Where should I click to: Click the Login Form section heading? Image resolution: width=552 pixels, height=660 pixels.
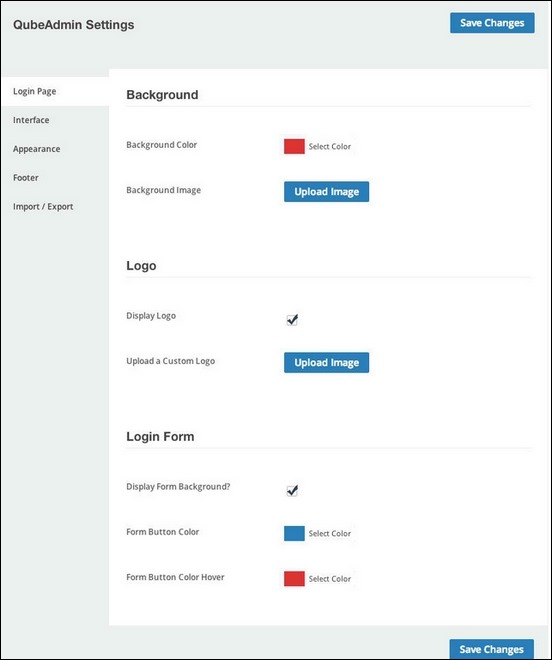(160, 436)
